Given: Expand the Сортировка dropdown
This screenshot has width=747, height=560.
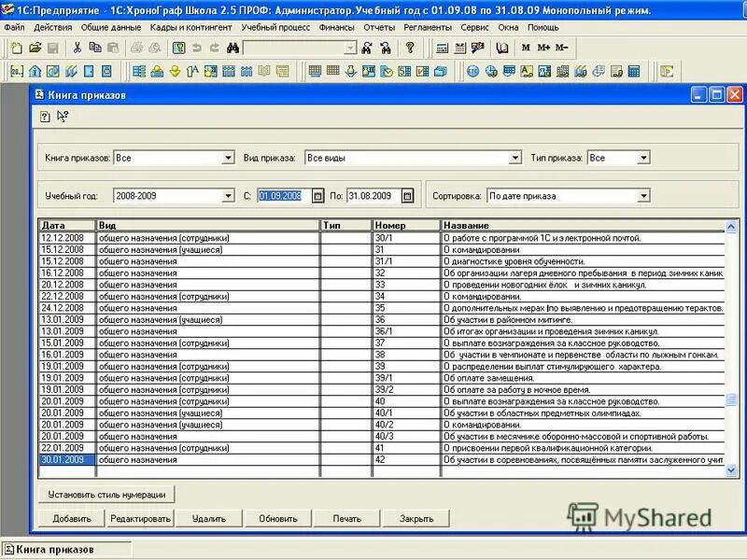Looking at the screenshot, I should coord(643,196).
